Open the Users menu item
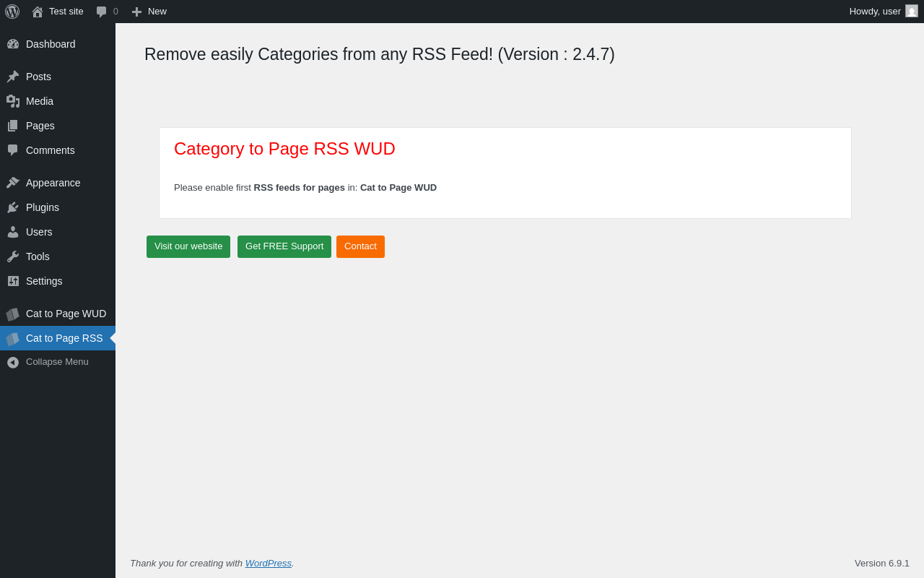 click(58, 232)
